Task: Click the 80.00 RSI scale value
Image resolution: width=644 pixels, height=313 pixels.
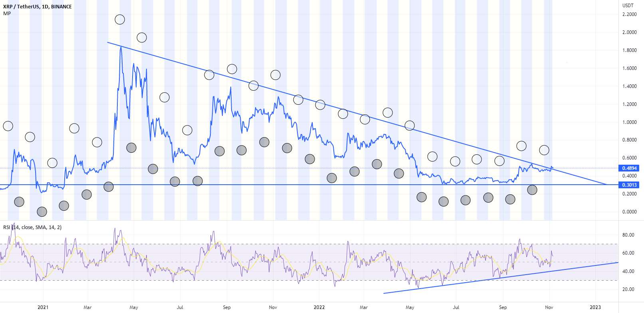Action: click(x=628, y=235)
